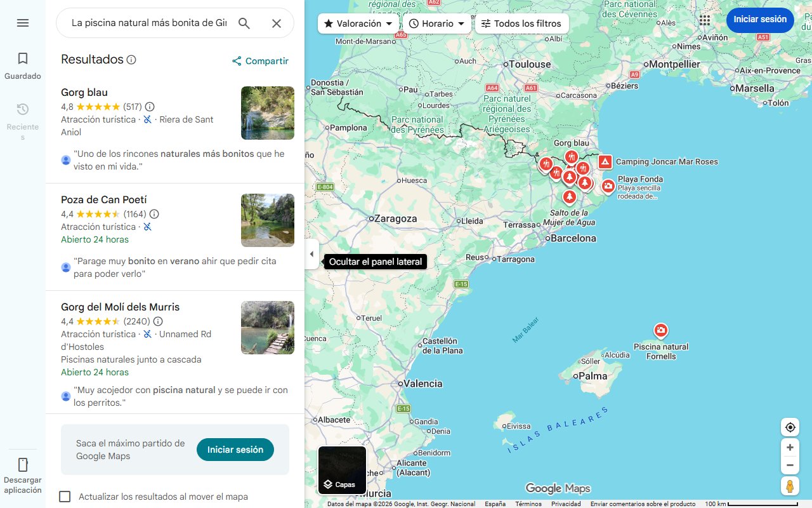This screenshot has height=508, width=812.
Task: Open Descargar aplicación
Action: pyautogui.click(x=23, y=474)
